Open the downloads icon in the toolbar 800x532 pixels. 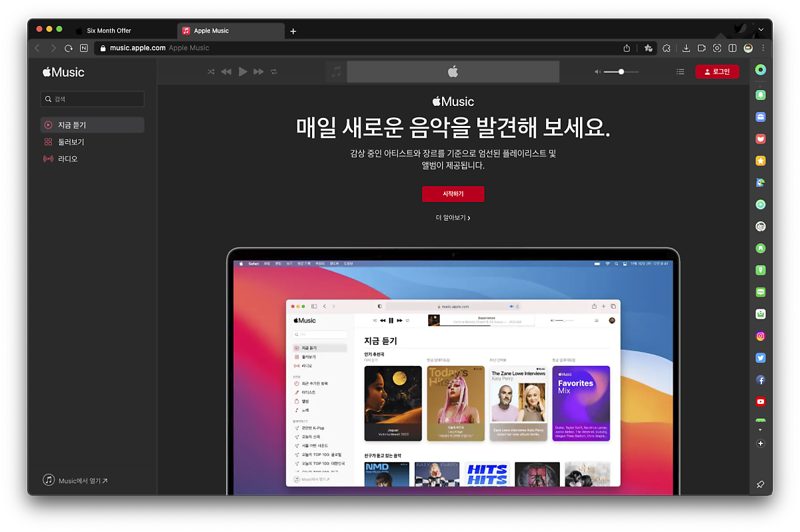686,48
